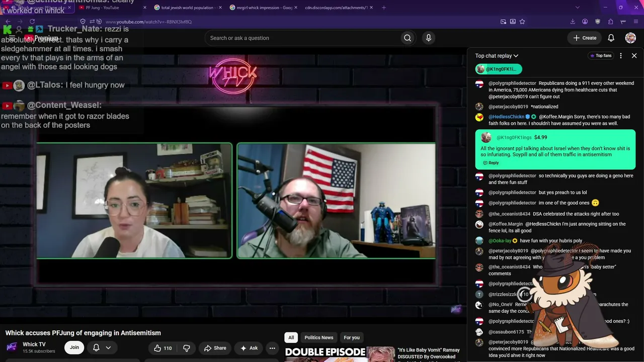Click @Koffee.Margin's avatar icon in chat
This screenshot has width=644, height=362.
click(479, 225)
